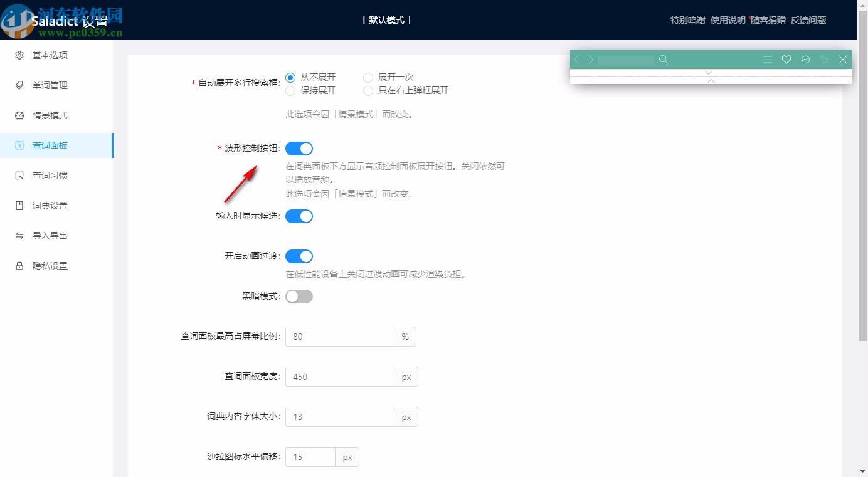
Task: Click the lock icon beside 隐私设置
Action: (x=19, y=265)
